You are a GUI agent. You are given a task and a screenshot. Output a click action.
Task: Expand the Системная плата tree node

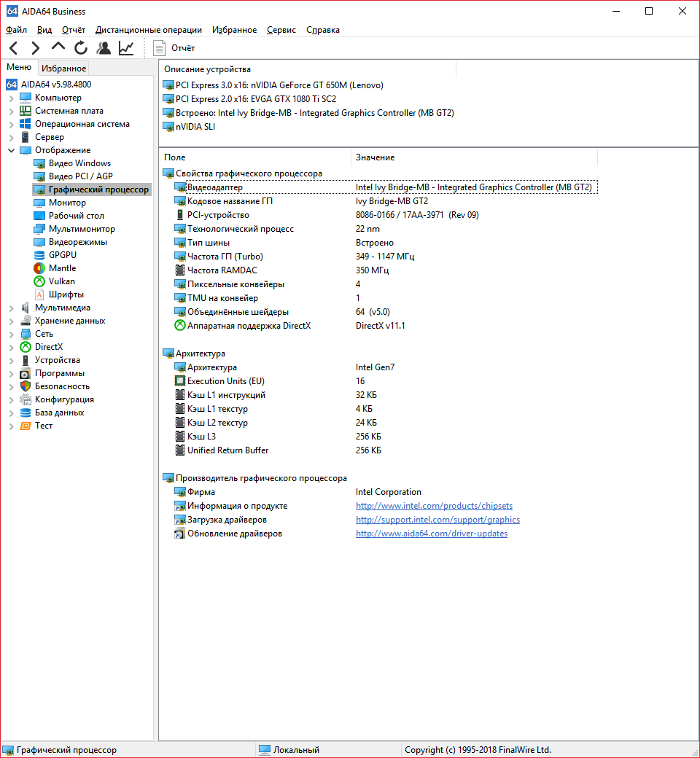(12, 112)
